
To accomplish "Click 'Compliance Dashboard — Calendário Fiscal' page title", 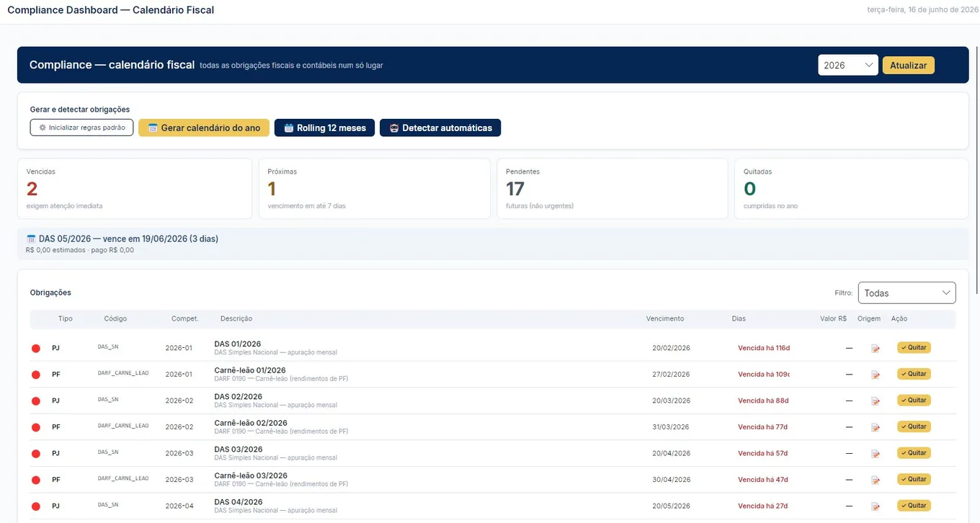I will click(x=110, y=10).
